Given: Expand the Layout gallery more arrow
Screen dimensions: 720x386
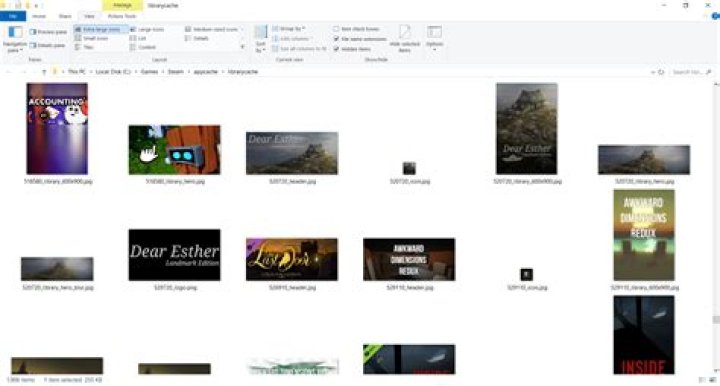Looking at the screenshot, I should (x=242, y=47).
